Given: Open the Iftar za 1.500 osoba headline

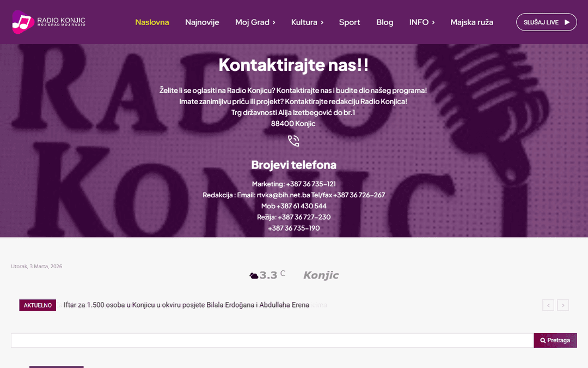Looking at the screenshot, I should tap(186, 305).
